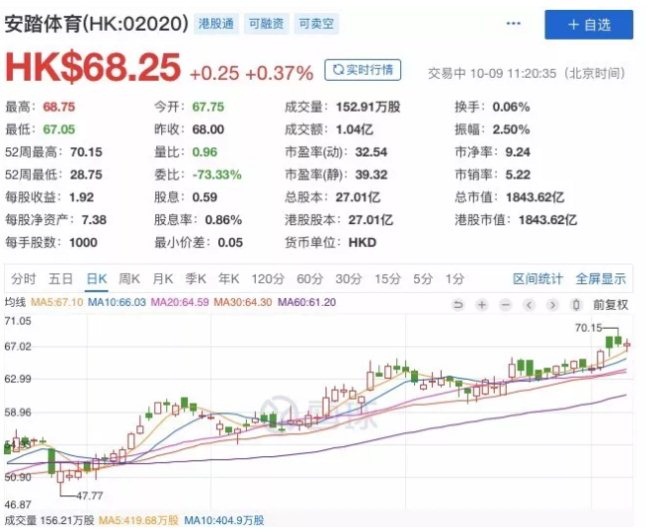The width and height of the screenshot is (660, 532).
Task: Refresh quotes via 实时行情 button
Action: [x=362, y=70]
